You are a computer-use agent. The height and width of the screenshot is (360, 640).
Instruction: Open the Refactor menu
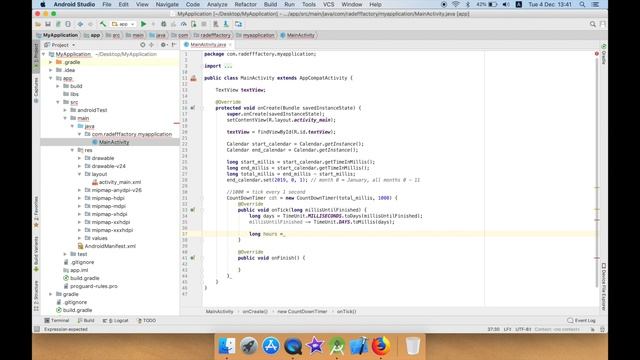(x=245, y=4)
